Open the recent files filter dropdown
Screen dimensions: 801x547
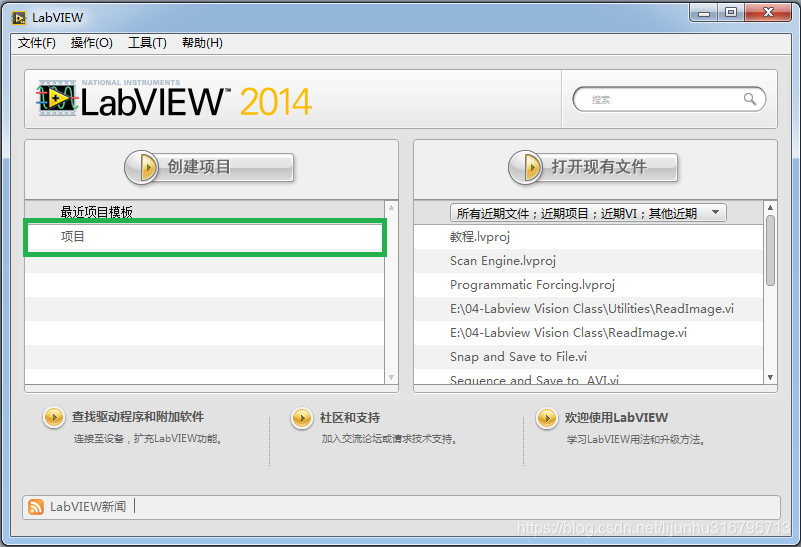click(588, 213)
